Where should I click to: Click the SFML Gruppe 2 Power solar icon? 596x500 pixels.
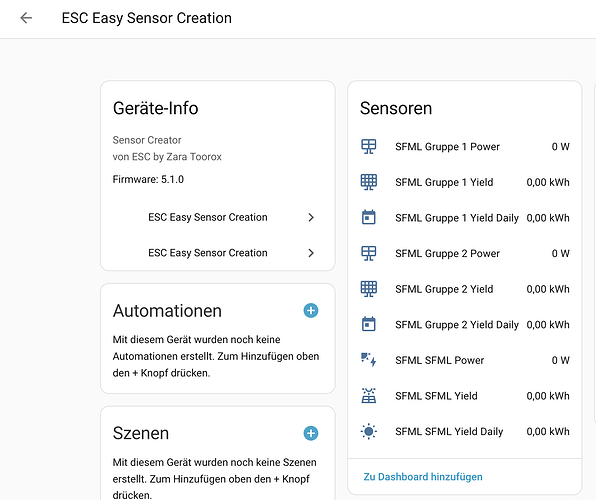(368, 253)
